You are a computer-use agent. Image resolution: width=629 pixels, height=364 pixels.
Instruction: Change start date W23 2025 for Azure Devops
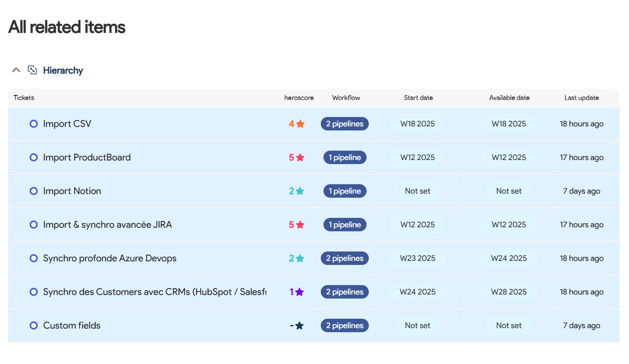[x=418, y=258]
